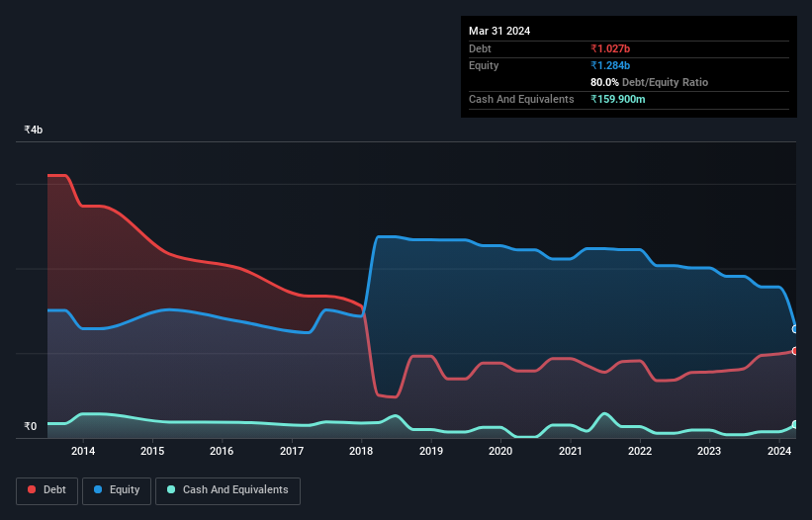812x520 pixels.
Task: Click the Debt label in tooltip
Action: (480, 48)
